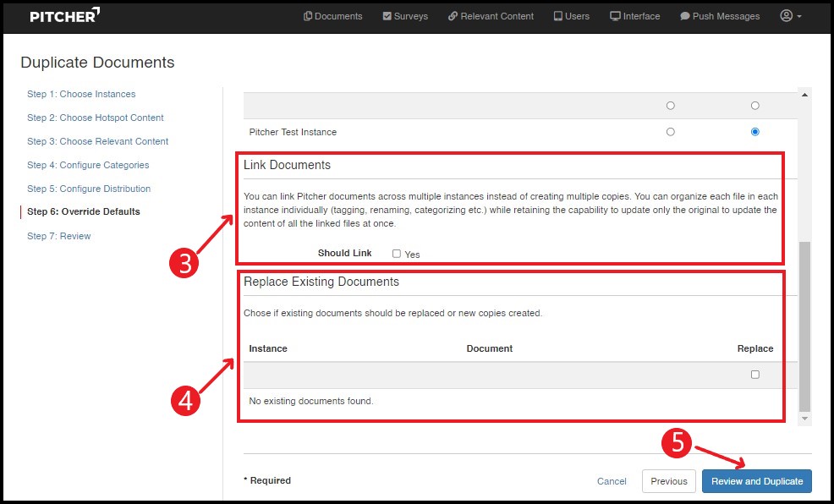Open Push Messages in the navbar

[x=720, y=16]
